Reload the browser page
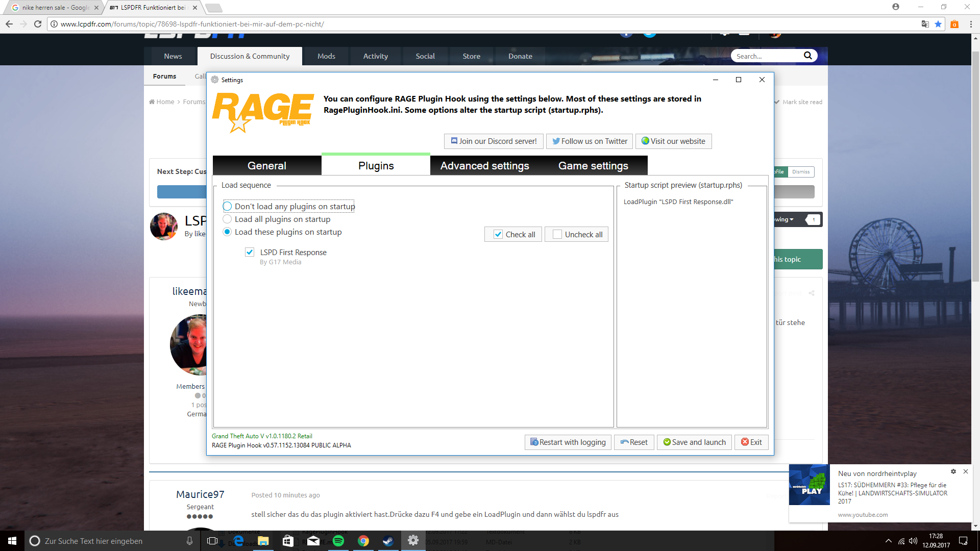The height and width of the screenshot is (551, 980). [38, 24]
